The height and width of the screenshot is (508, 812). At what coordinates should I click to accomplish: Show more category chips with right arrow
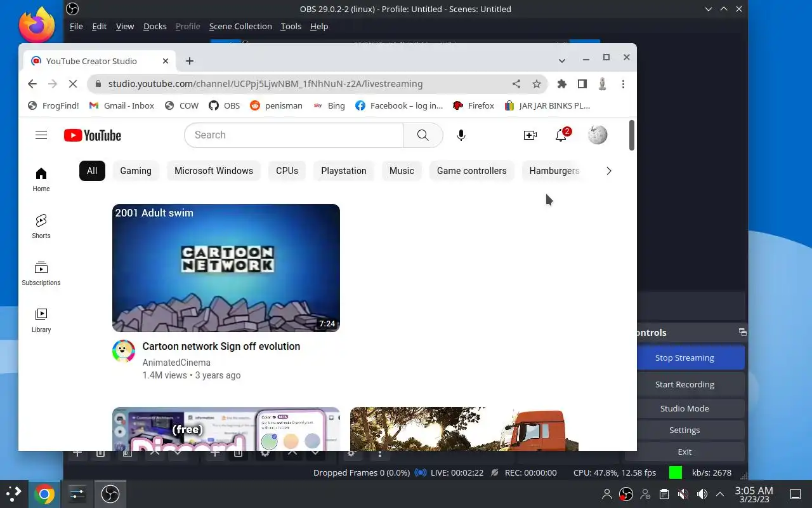pyautogui.click(x=608, y=171)
